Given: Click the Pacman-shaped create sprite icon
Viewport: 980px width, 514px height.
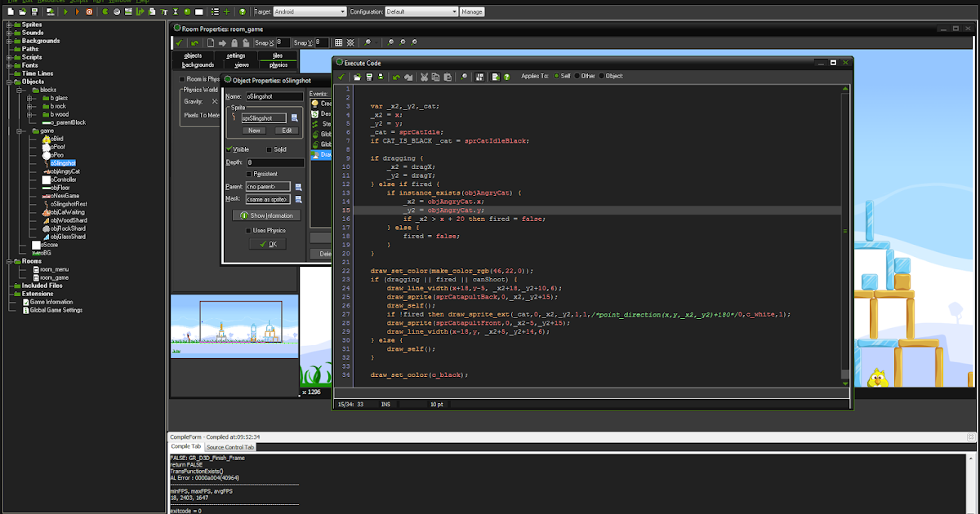Looking at the screenshot, I should [105, 11].
